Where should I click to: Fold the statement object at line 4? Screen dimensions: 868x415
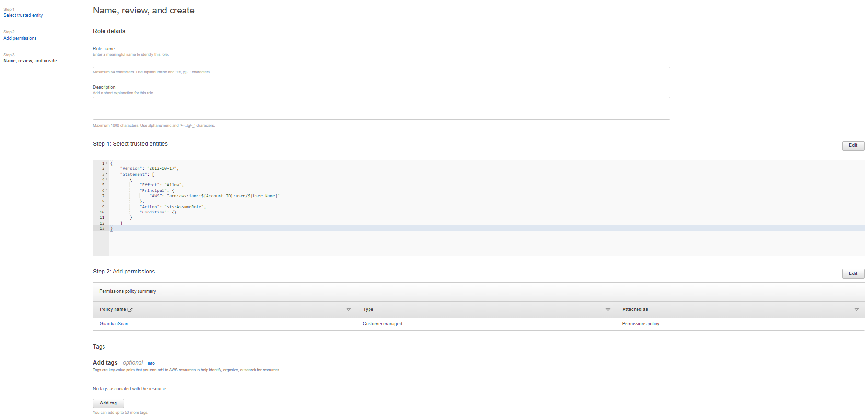point(107,179)
